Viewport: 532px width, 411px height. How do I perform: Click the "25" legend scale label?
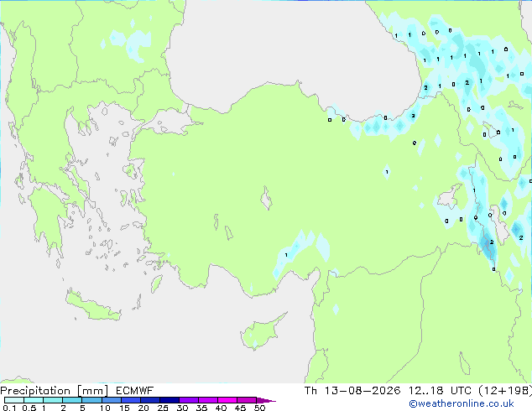pyautogui.click(x=163, y=408)
